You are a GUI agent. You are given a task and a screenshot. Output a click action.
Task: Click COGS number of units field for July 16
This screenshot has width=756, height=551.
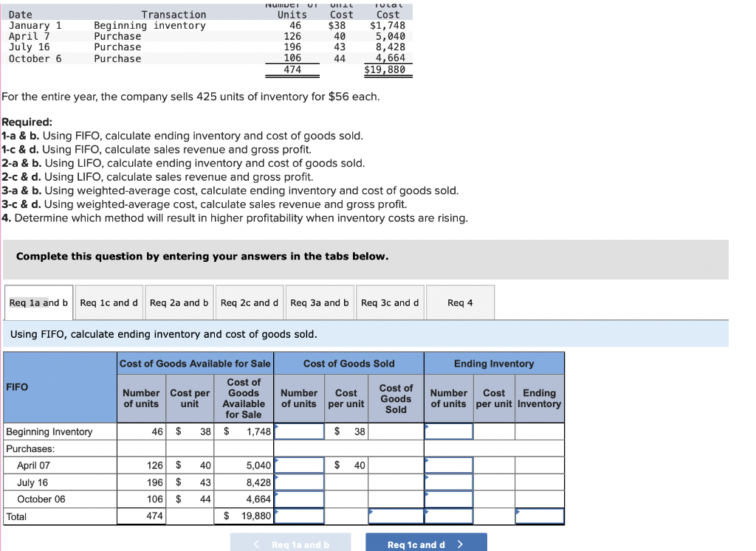299,482
